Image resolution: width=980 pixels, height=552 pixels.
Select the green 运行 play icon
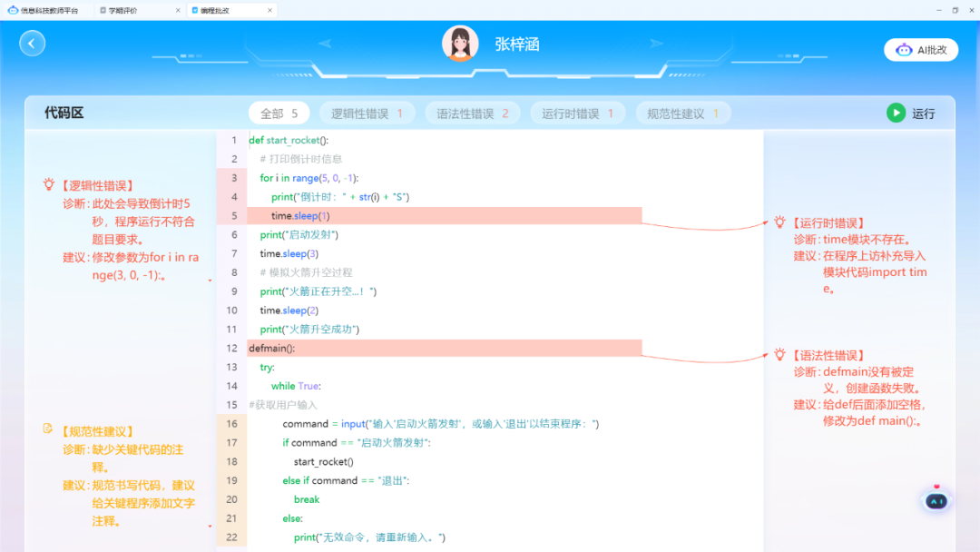tap(896, 113)
